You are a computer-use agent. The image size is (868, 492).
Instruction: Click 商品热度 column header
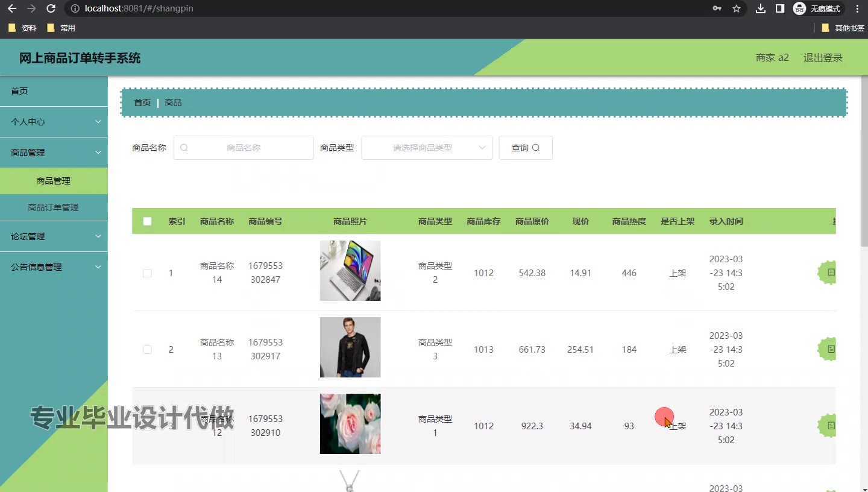point(629,221)
